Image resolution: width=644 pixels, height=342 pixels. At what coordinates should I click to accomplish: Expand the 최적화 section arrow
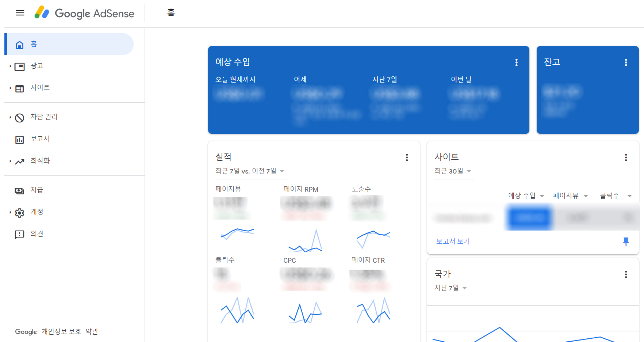click(x=10, y=161)
